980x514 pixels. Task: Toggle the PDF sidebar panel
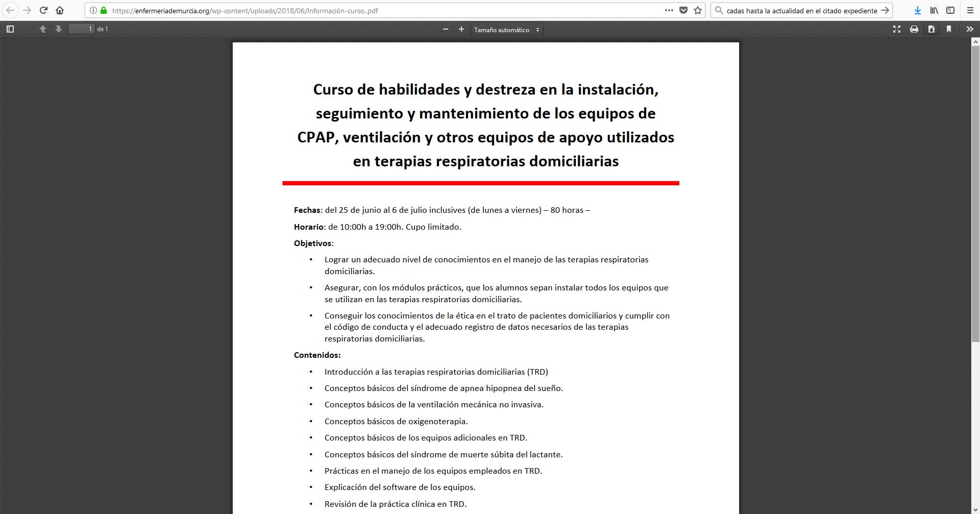(10, 29)
